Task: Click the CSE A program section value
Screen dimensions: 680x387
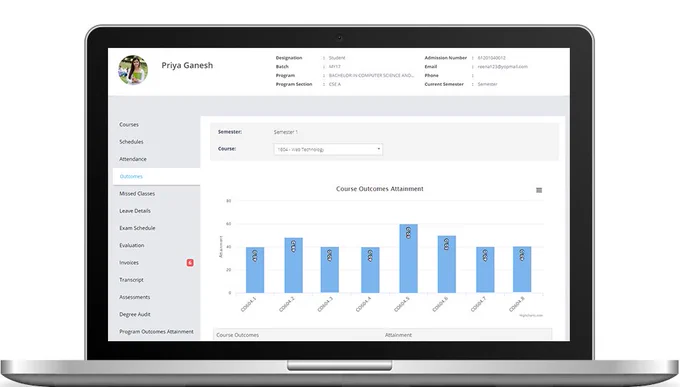Action: tap(335, 84)
